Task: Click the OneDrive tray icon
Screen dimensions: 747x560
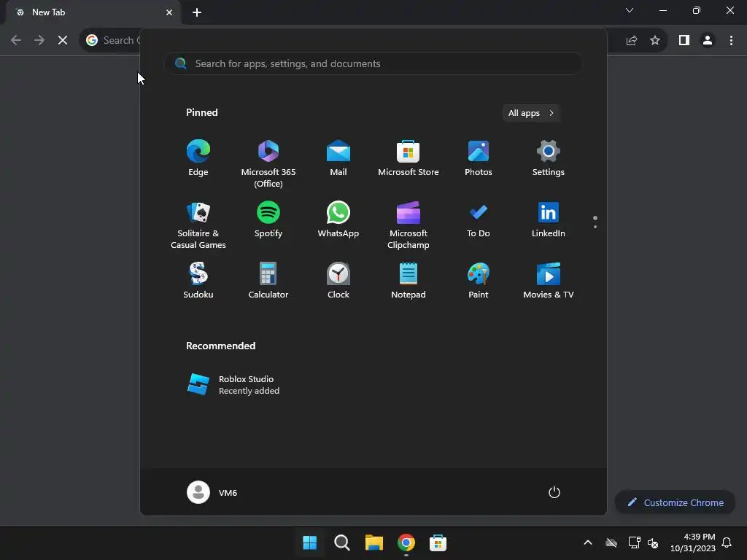Action: (x=611, y=542)
